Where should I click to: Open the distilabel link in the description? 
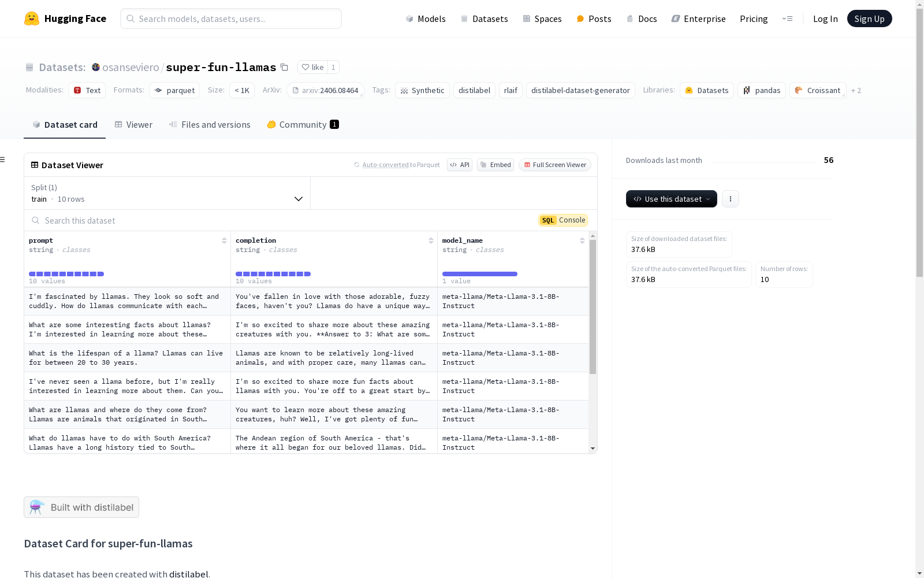pos(188,574)
